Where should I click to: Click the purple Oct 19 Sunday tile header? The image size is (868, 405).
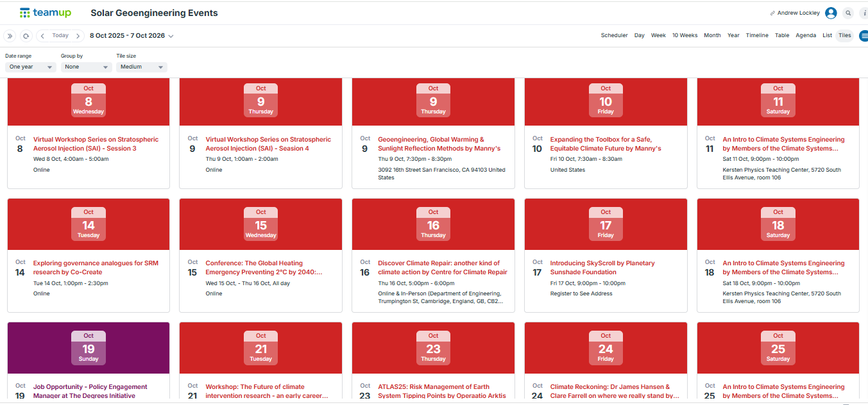pos(89,347)
